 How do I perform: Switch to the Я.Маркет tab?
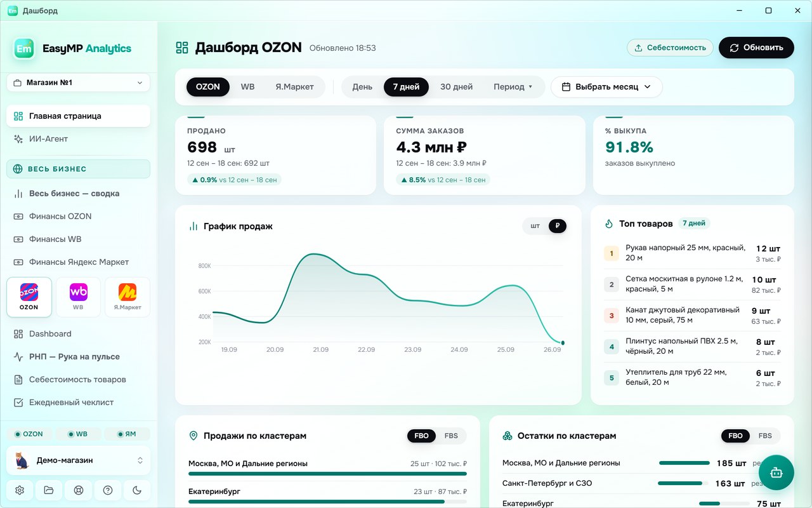point(294,87)
